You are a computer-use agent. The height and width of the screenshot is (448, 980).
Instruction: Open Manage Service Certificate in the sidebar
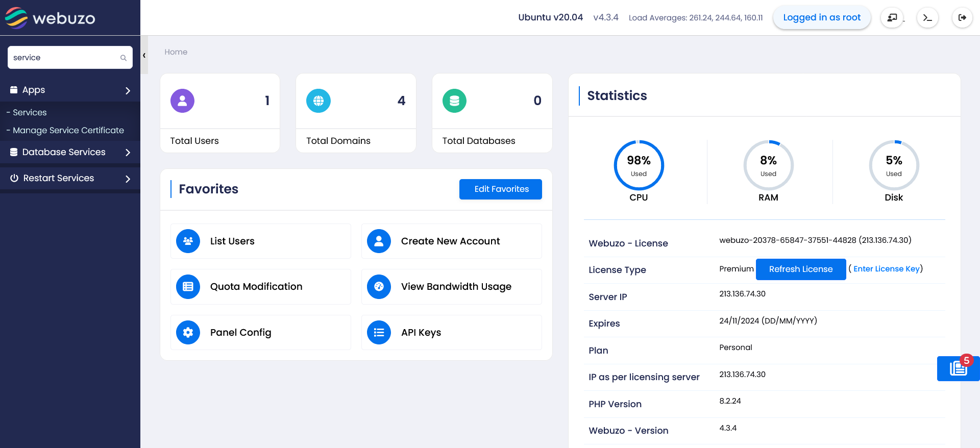point(68,130)
